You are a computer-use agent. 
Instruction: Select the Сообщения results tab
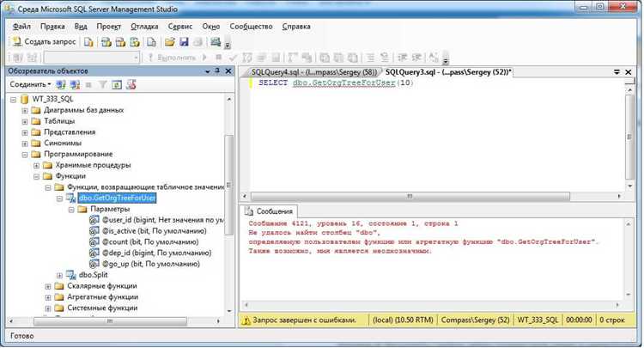click(x=273, y=211)
